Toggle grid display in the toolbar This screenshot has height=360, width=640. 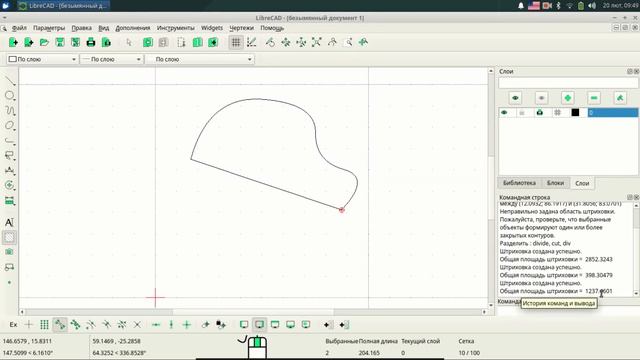tap(236, 42)
